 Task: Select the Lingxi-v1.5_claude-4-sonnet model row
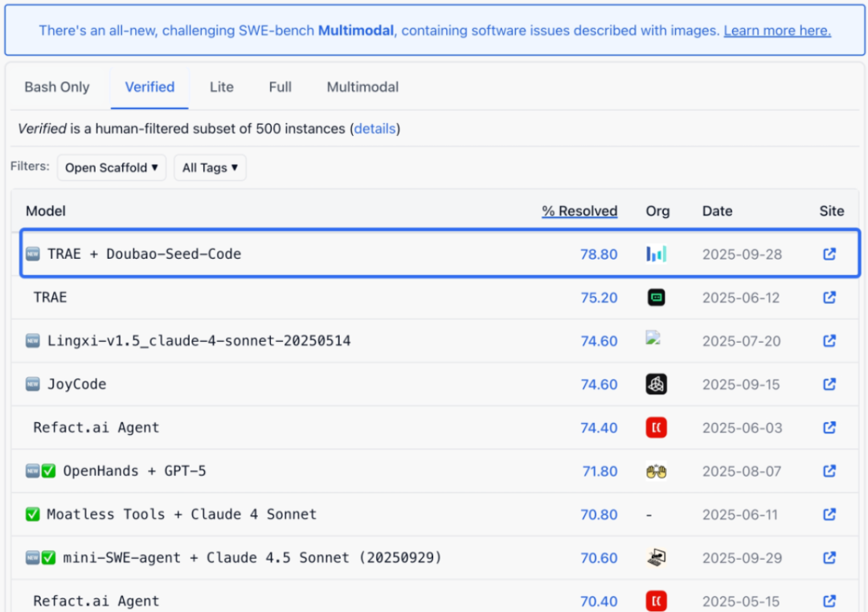[x=199, y=341]
